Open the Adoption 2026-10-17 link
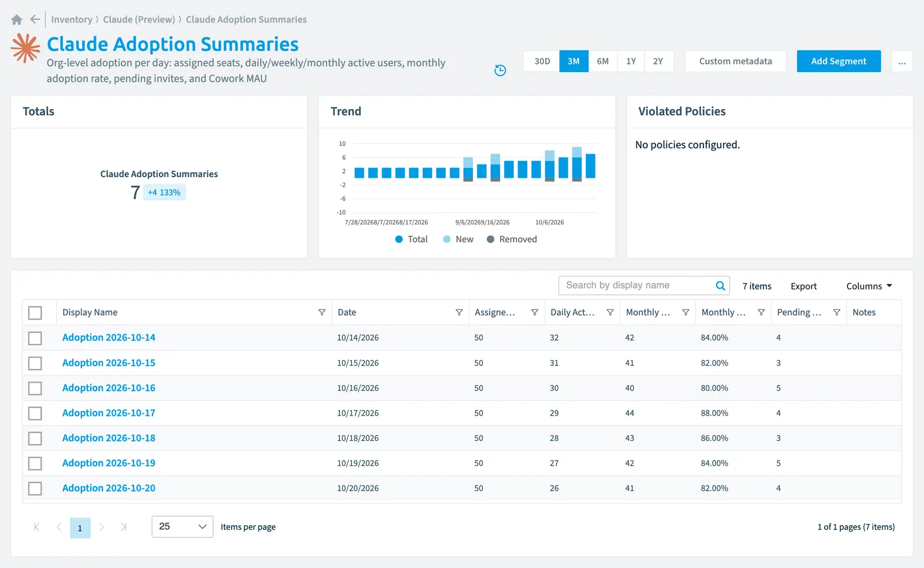The image size is (924, 568). tap(109, 413)
